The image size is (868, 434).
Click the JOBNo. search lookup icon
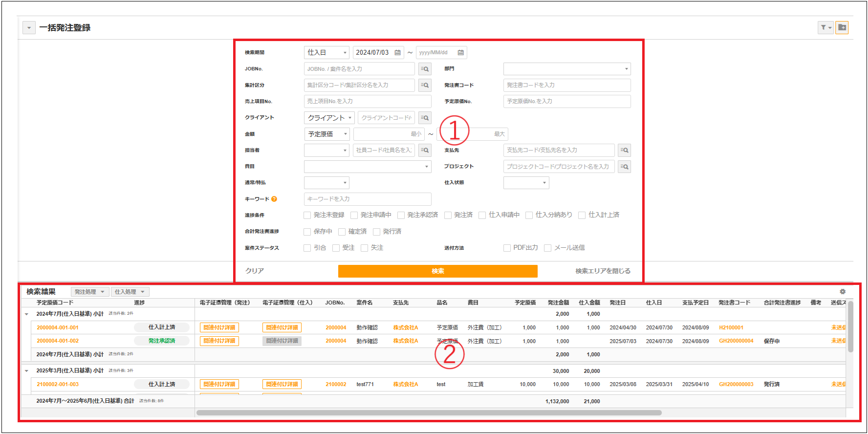coord(425,69)
